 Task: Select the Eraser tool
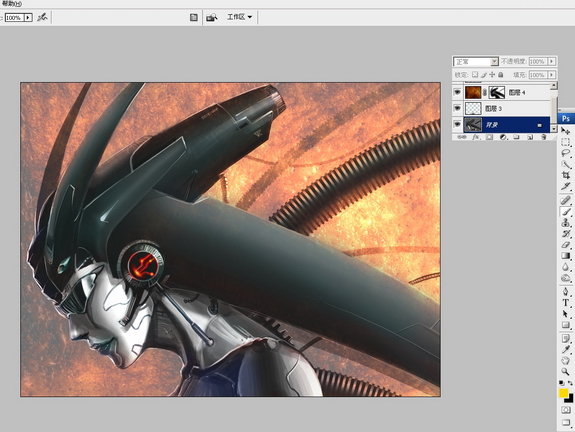[565, 245]
